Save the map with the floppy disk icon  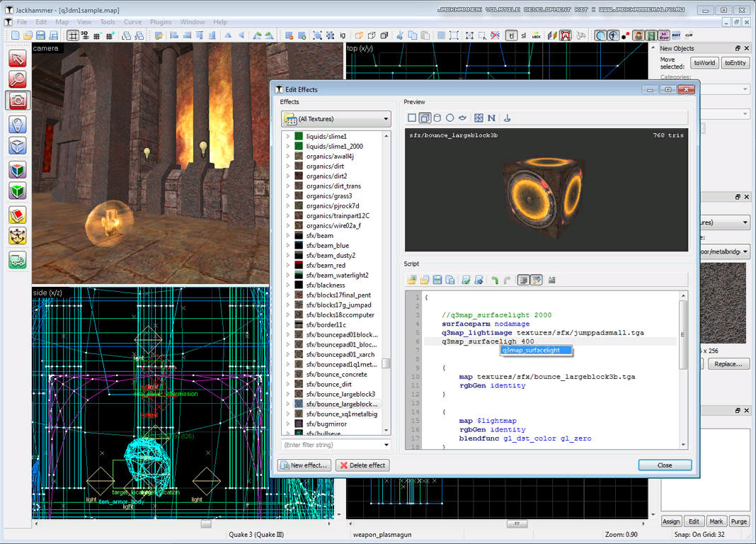point(40,35)
